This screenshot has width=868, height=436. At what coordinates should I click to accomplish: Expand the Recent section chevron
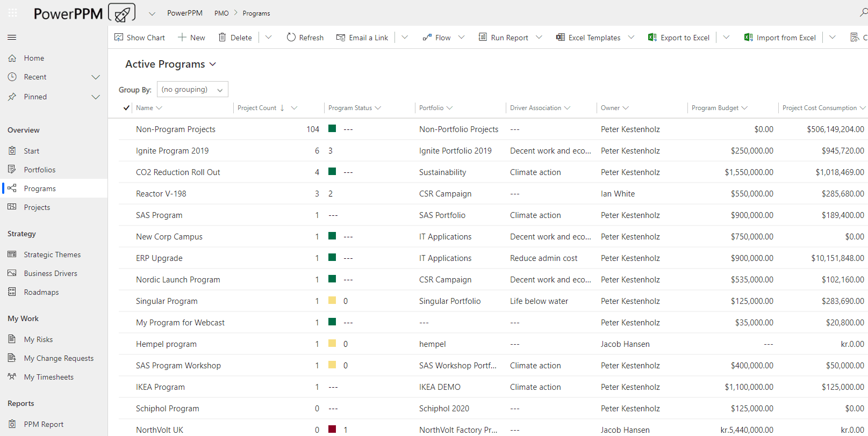tap(96, 77)
